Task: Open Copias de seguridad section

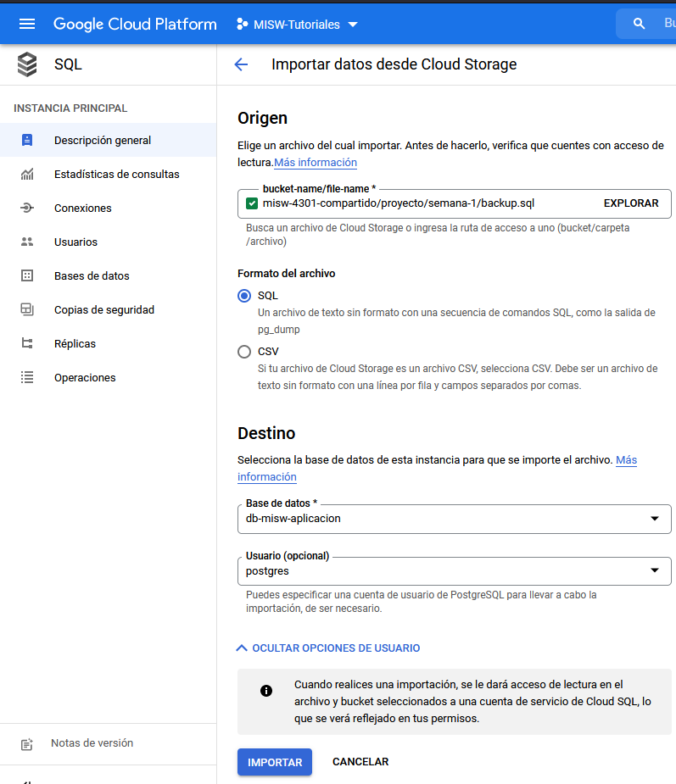Action: tap(108, 310)
